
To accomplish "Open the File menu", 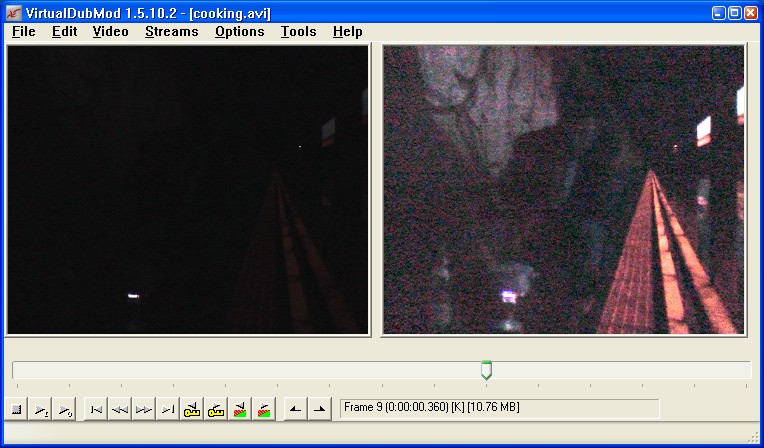I will (24, 32).
